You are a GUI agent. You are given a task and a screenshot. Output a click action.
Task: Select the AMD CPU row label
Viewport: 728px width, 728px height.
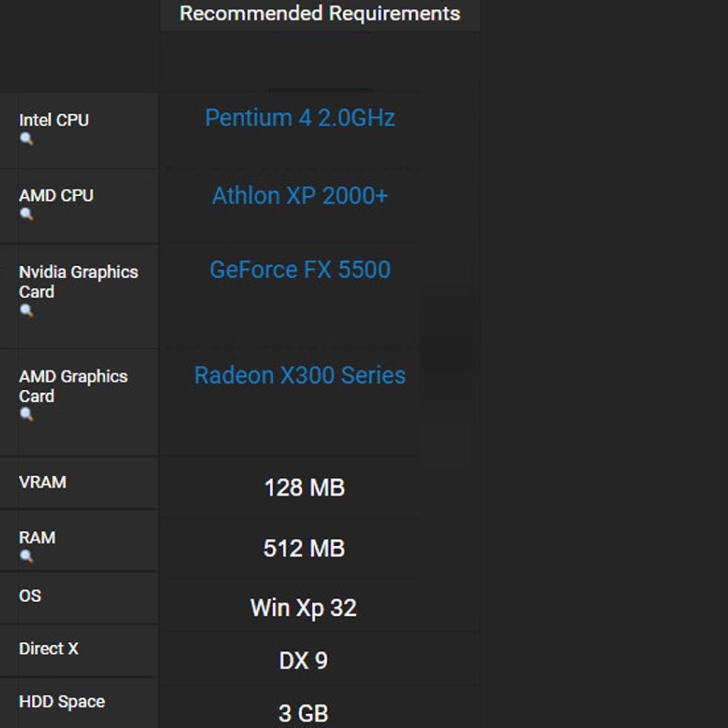point(56,195)
